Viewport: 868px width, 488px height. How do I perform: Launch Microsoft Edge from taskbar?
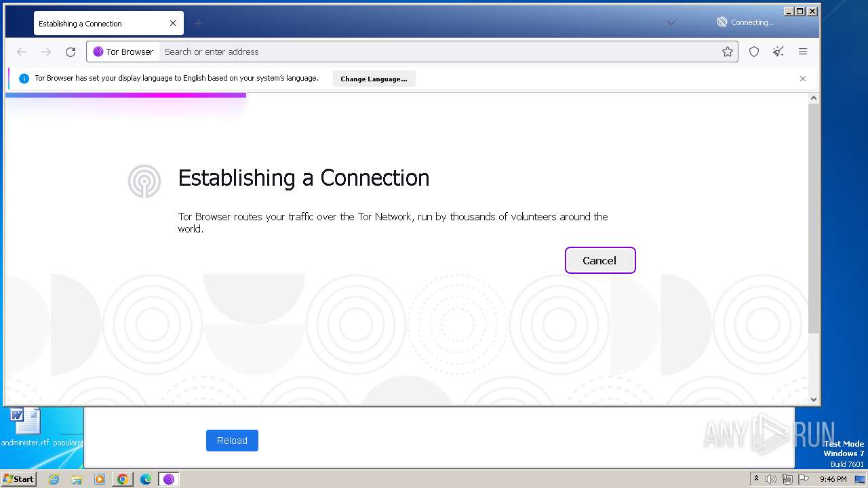click(x=145, y=479)
